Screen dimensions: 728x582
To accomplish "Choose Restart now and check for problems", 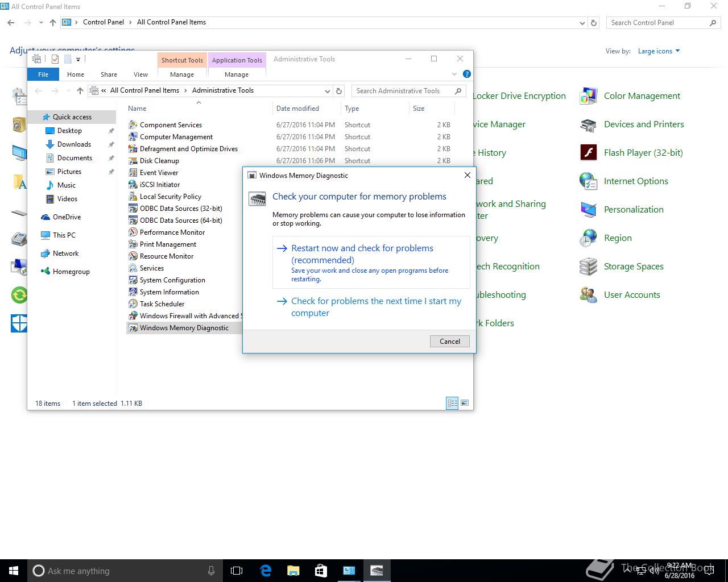I will 371,263.
